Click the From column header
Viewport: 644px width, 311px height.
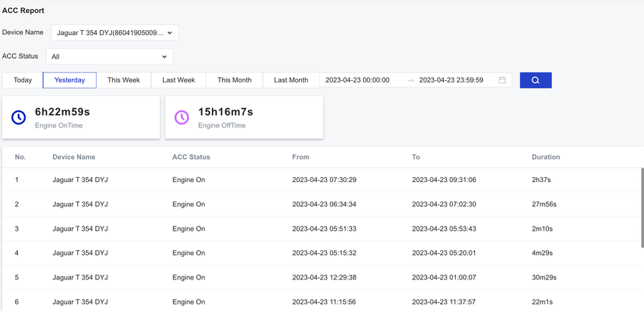pos(301,157)
